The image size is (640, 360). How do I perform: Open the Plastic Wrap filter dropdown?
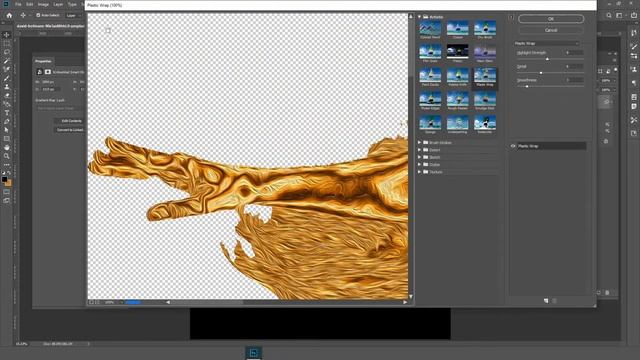[x=547, y=43]
